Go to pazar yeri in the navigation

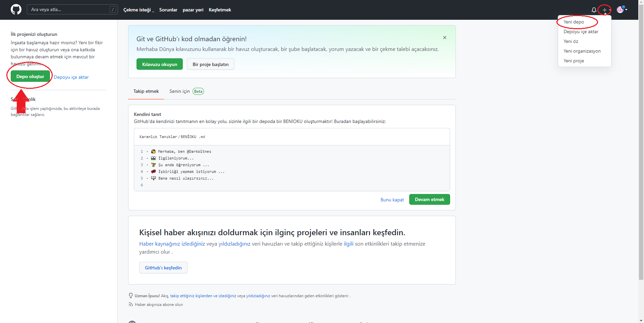(x=193, y=10)
